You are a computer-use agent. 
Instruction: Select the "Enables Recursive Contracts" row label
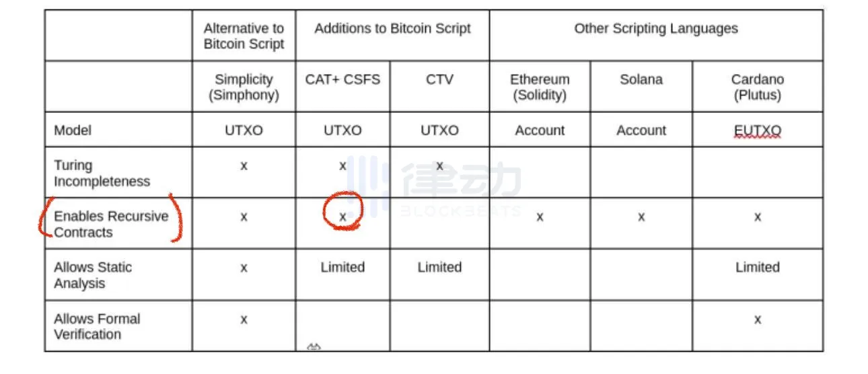[x=111, y=224]
